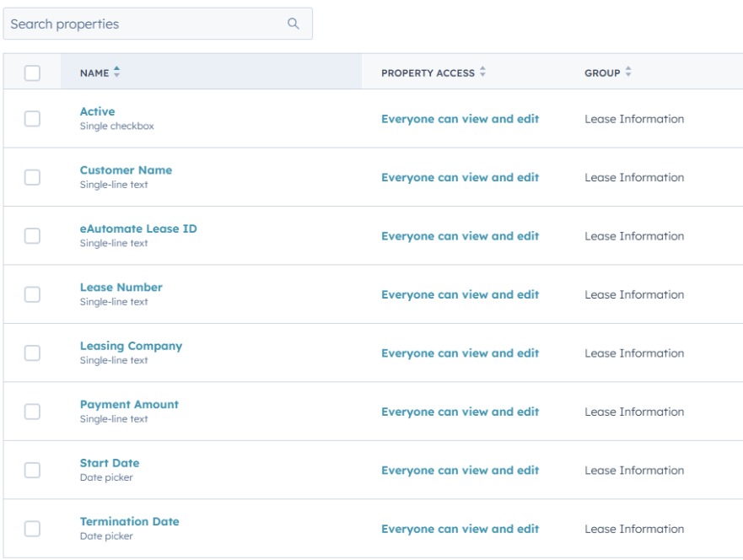Viewport: 743px width, 560px height.
Task: Open the eAutomate Lease ID property
Action: [x=138, y=229]
